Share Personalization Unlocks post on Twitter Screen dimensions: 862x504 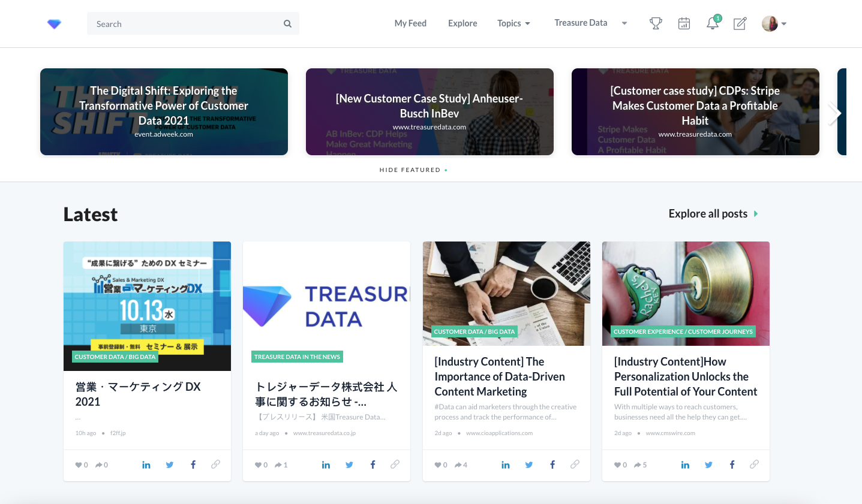708,464
